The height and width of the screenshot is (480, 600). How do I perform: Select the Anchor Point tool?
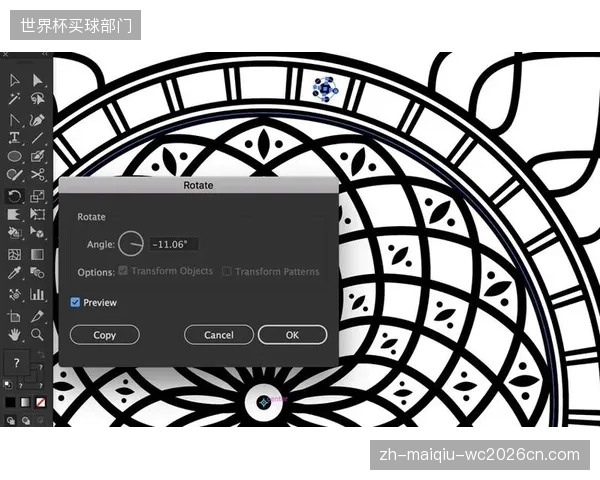tap(14, 120)
